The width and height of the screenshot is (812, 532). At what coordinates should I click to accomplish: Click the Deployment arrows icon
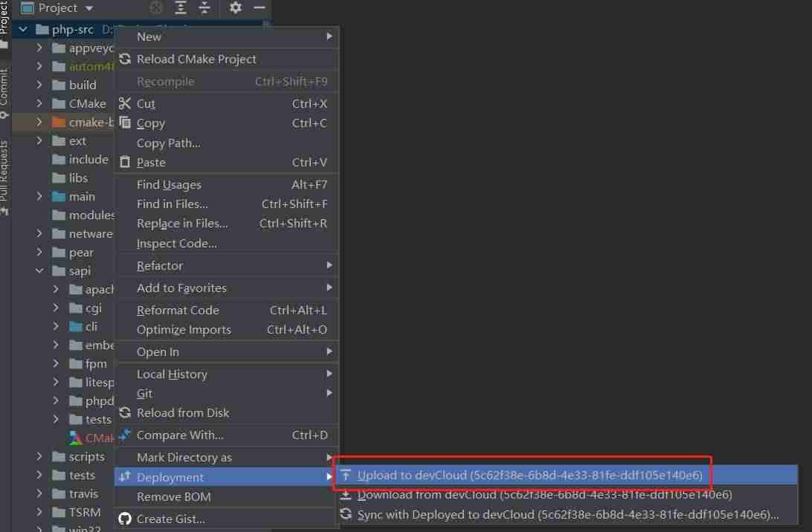coord(125,476)
